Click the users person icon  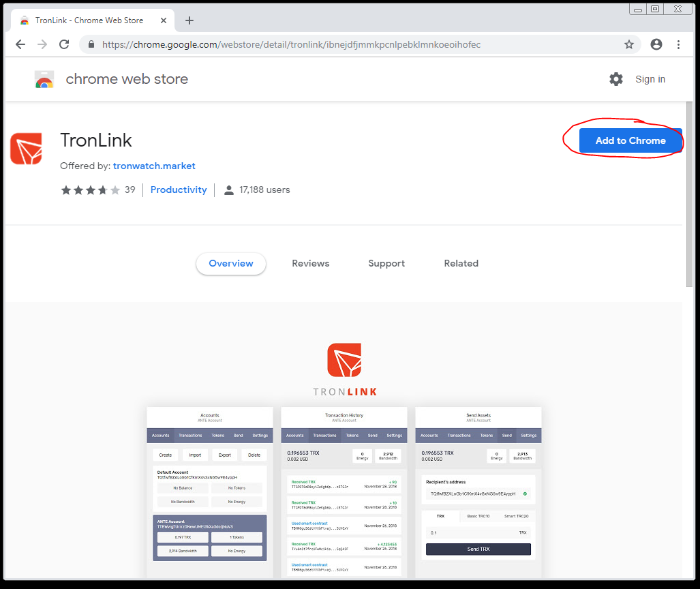click(228, 190)
